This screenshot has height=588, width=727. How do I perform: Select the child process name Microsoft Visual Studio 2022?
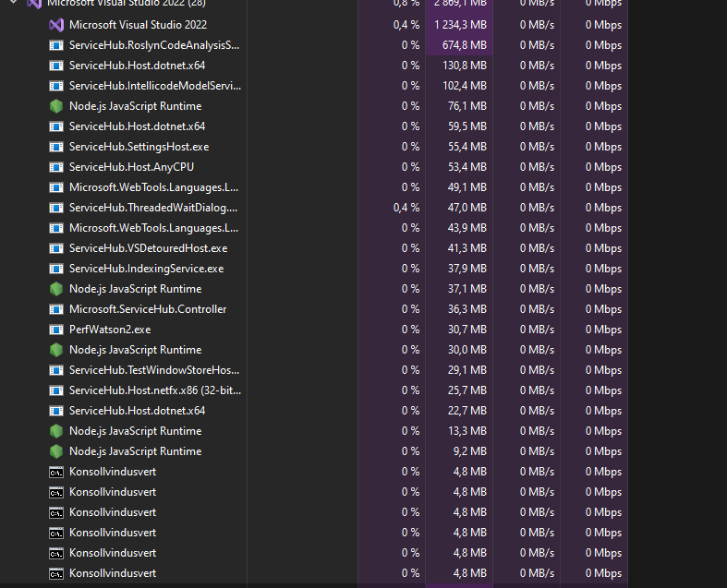click(138, 25)
